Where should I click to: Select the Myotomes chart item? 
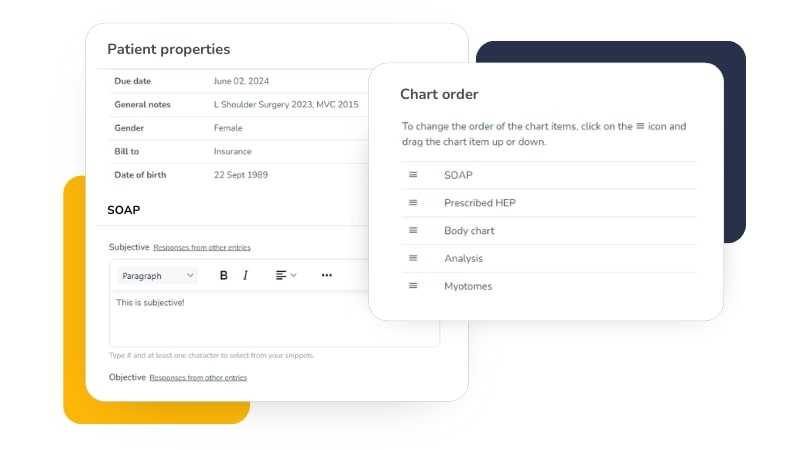point(468,286)
